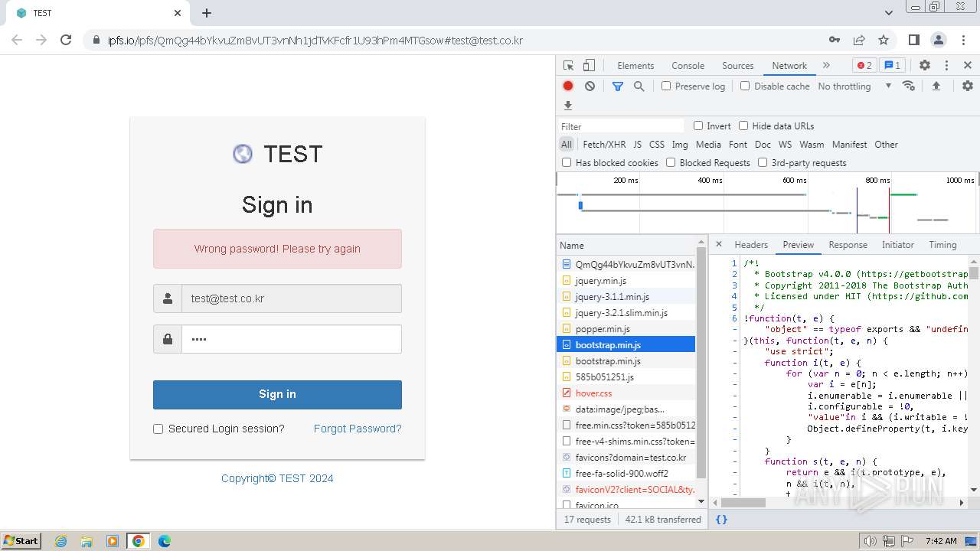Screen dimensions: 980x551
Task: Open Network panel settings gear
Action: pyautogui.click(x=968, y=86)
